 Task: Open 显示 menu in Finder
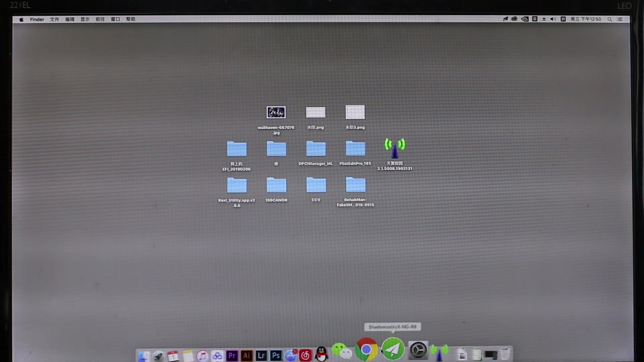(85, 19)
